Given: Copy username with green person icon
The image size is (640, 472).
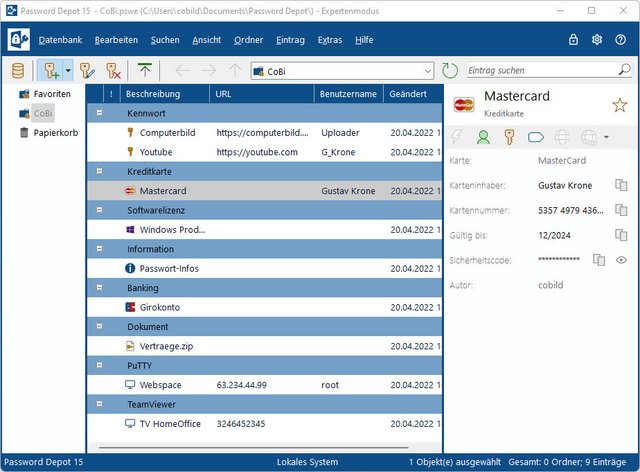Looking at the screenshot, I should 483,137.
